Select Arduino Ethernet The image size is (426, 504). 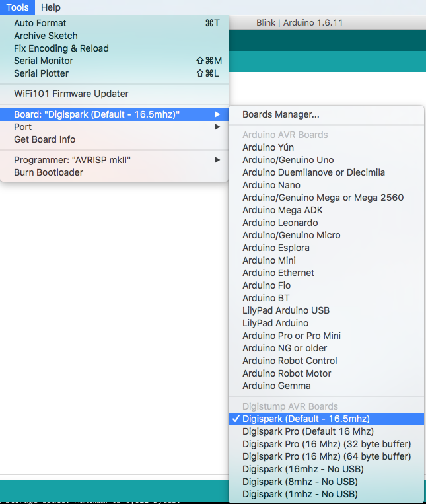326,273
